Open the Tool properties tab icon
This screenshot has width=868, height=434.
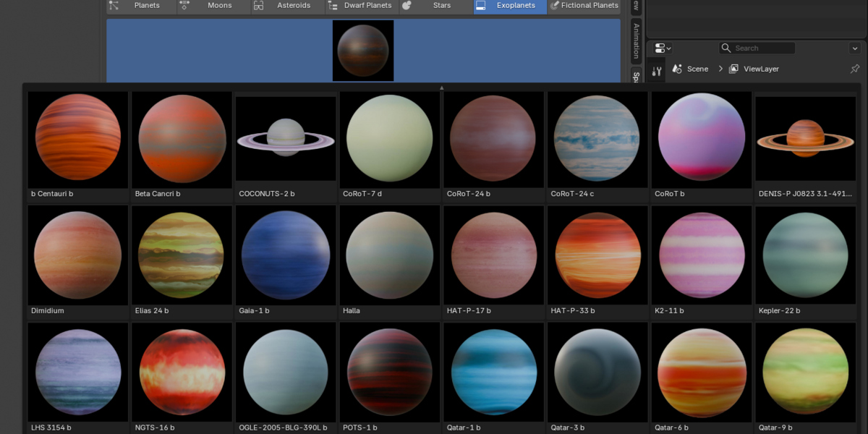pos(657,71)
